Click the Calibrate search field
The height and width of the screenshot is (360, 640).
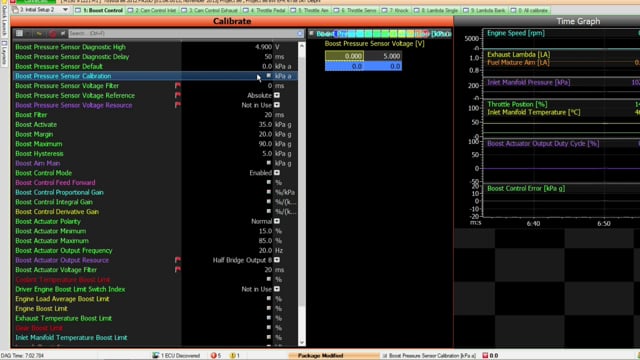[182, 33]
